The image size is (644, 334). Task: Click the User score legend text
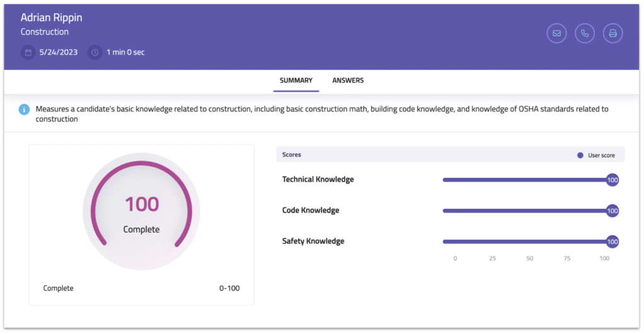601,155
